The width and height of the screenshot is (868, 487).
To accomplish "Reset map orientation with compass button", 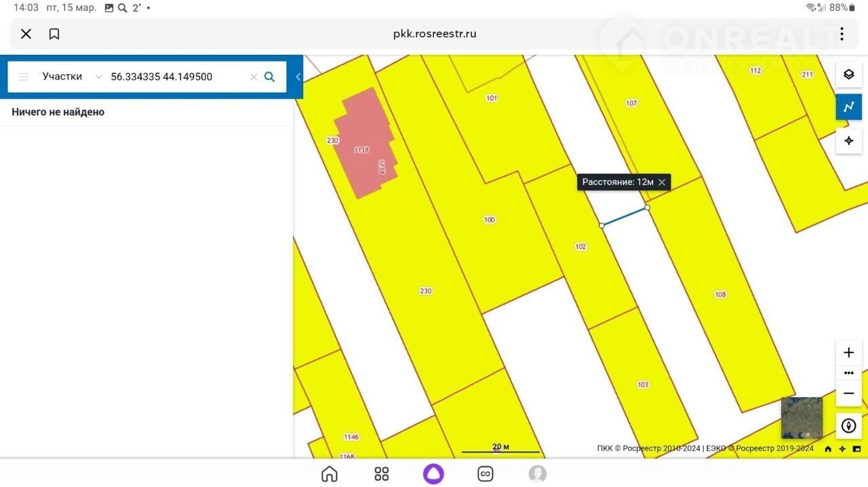I will (848, 426).
